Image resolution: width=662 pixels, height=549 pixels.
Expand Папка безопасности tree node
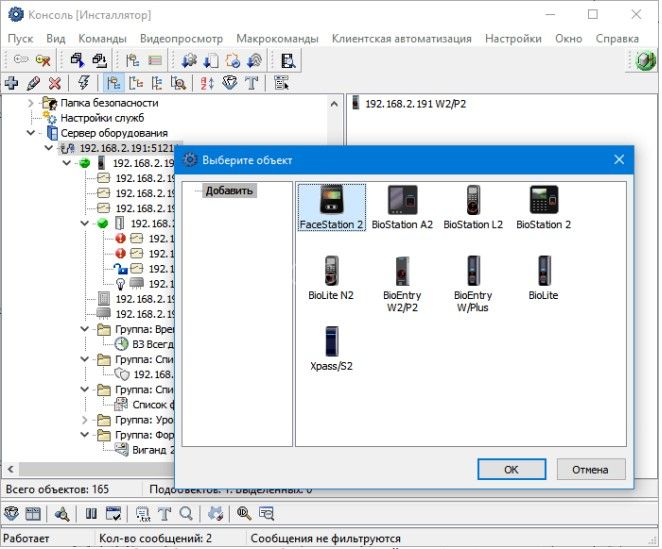click(30, 103)
